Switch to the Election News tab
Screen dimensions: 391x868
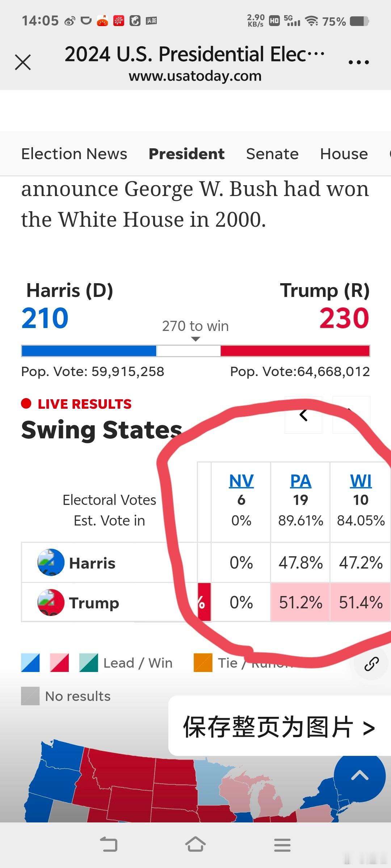point(74,154)
